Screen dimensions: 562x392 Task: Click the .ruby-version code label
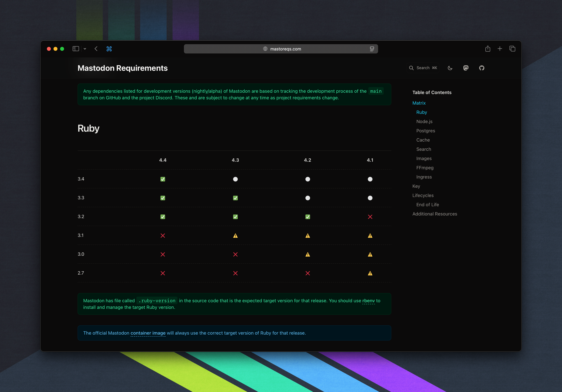click(157, 301)
